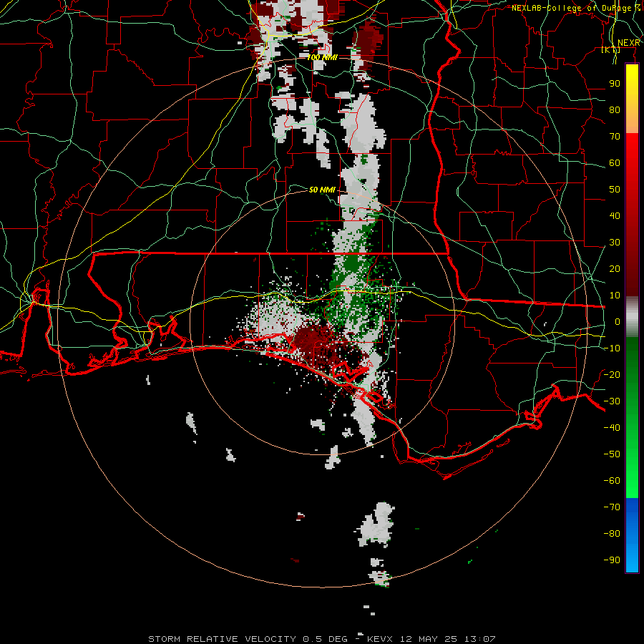
Task: Pick the orange segment of the velocity color bar
Action: pyautogui.click(x=632, y=120)
